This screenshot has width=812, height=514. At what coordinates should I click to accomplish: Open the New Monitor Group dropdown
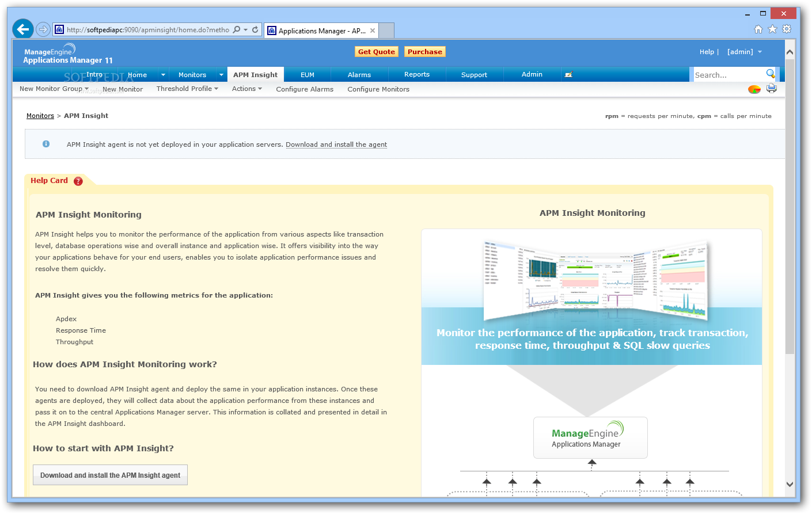[54, 89]
